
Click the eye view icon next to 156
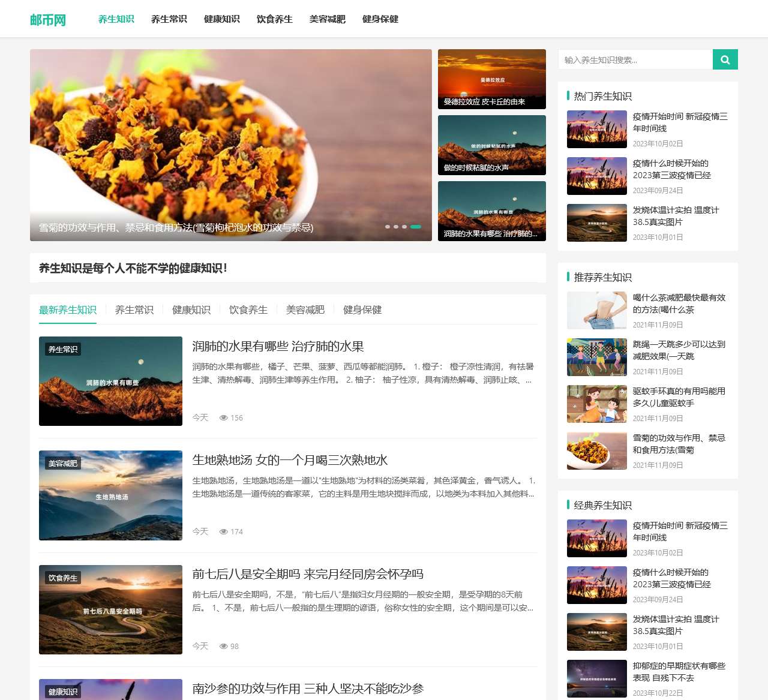coord(223,417)
